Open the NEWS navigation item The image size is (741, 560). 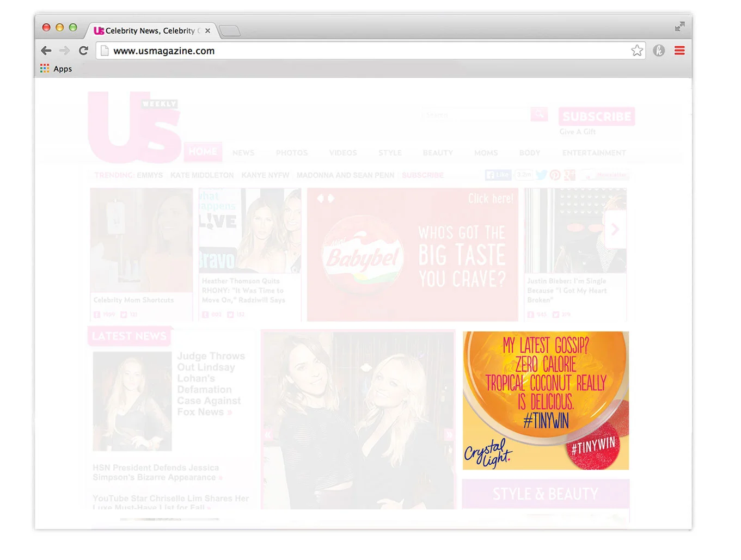click(x=243, y=153)
